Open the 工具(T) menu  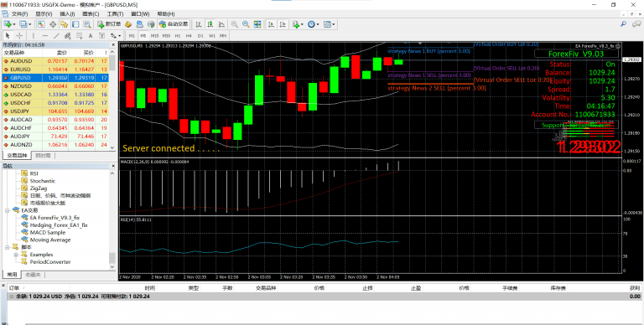pyautogui.click(x=115, y=14)
